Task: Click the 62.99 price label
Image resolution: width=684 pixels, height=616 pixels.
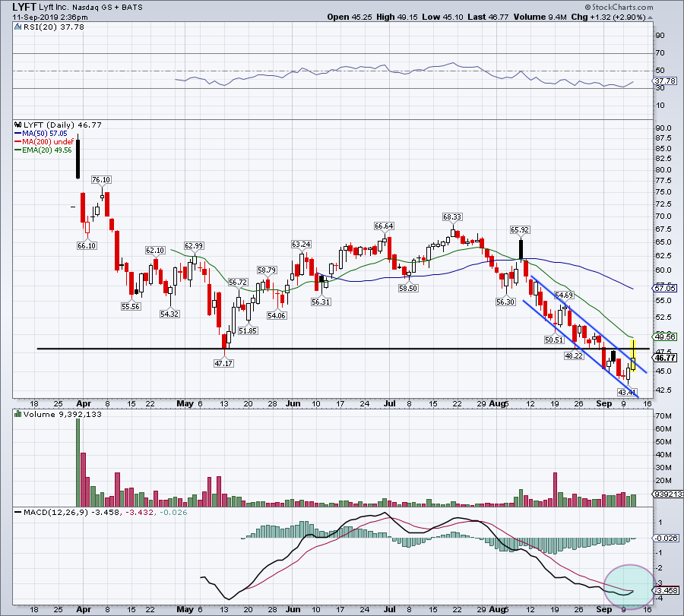Action: click(194, 246)
